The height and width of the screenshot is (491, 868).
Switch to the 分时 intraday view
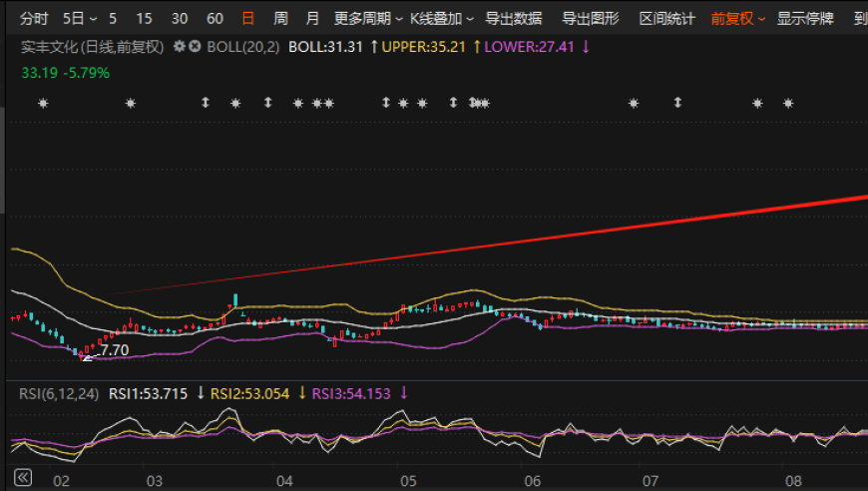click(34, 18)
